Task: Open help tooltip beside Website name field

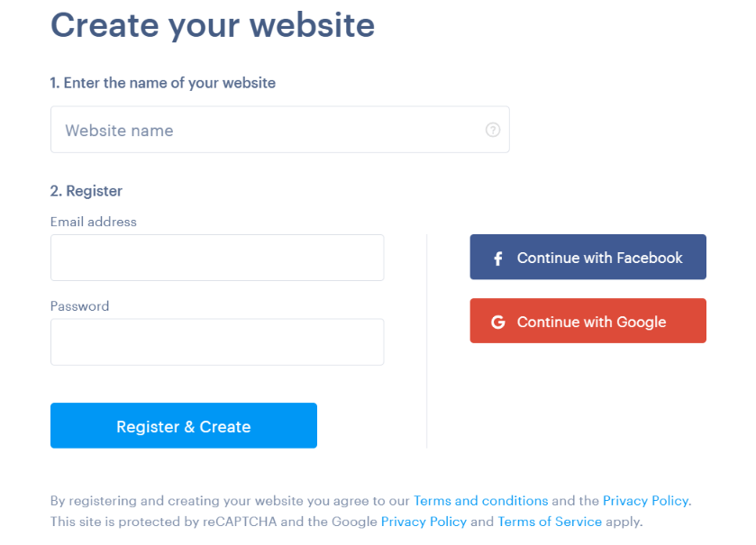Action: [x=492, y=130]
